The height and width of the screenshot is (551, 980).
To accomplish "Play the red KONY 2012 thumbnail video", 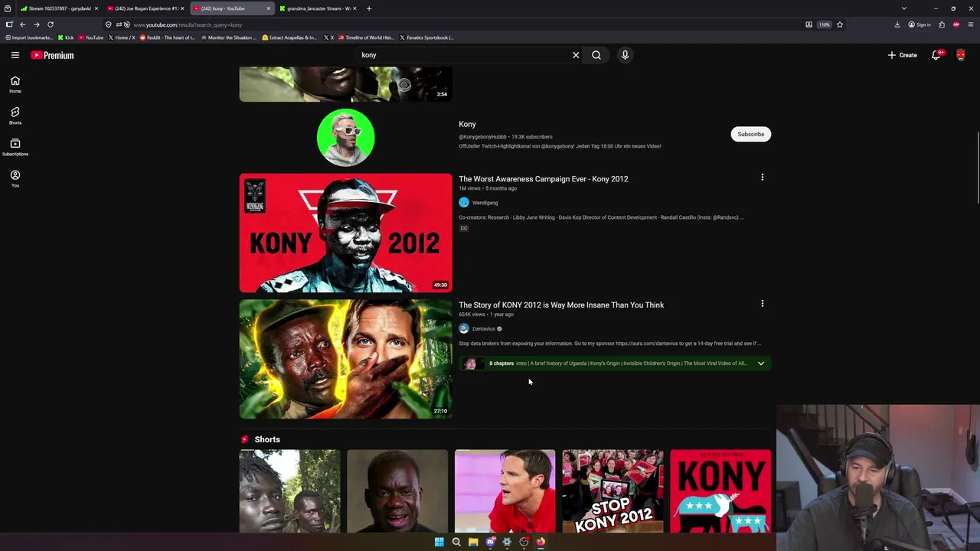I will (345, 233).
